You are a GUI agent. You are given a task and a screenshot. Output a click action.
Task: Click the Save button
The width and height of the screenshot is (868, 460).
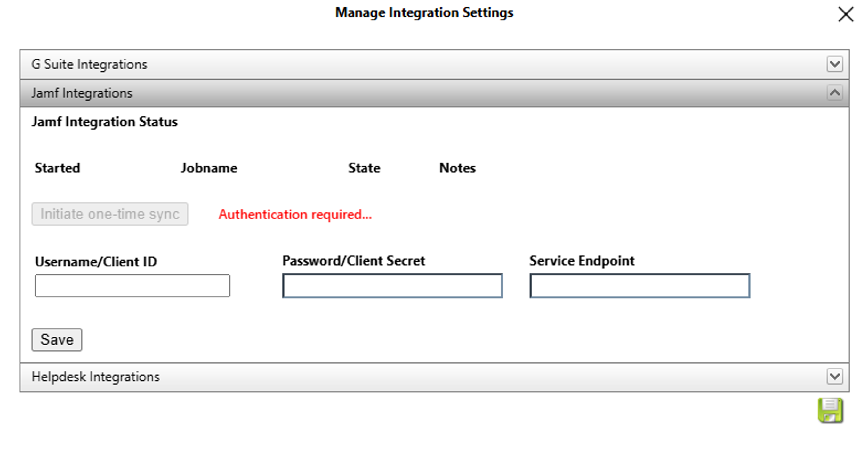click(57, 339)
